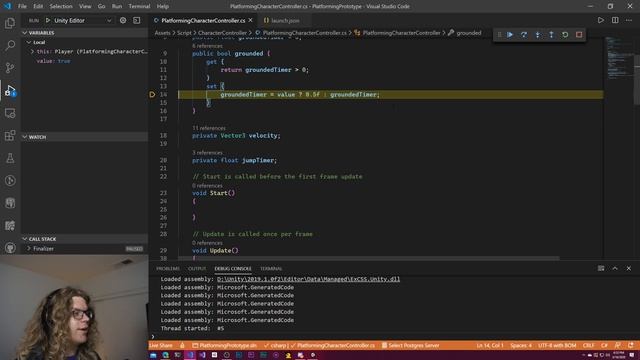The width and height of the screenshot is (640, 360).
Task: Run the file with the editor play icon
Action: 601,20
